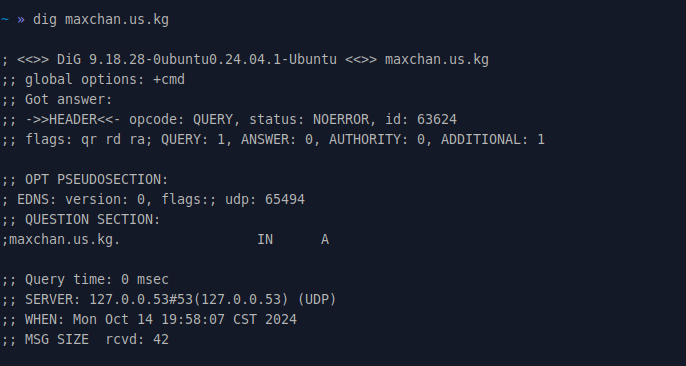
Task: Click the flags qr rd ra text
Action: pyautogui.click(x=88, y=139)
